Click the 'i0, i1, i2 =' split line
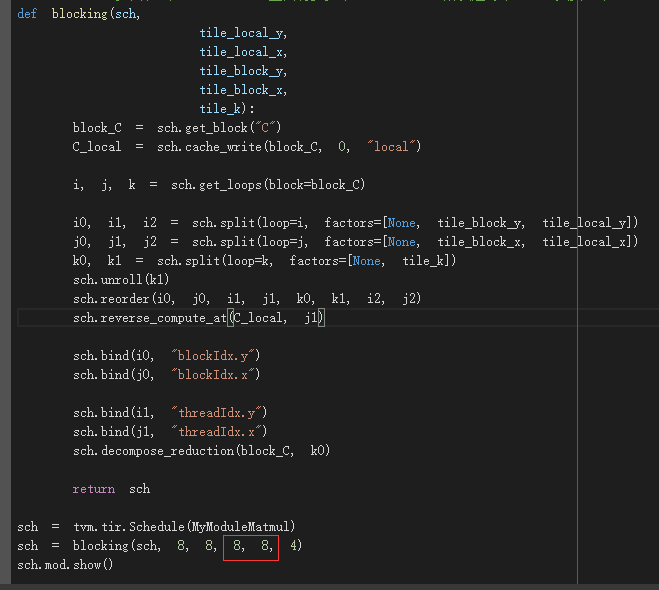The image size is (659, 590). click(355, 223)
